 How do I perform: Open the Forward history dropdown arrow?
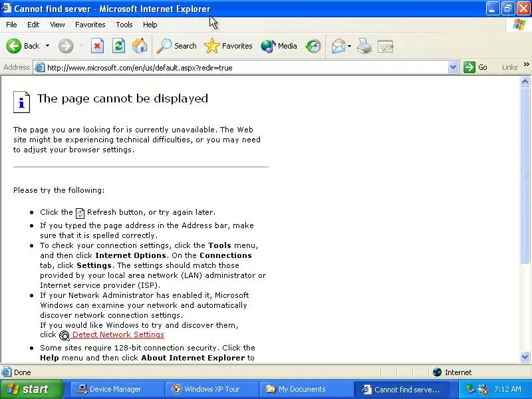81,46
